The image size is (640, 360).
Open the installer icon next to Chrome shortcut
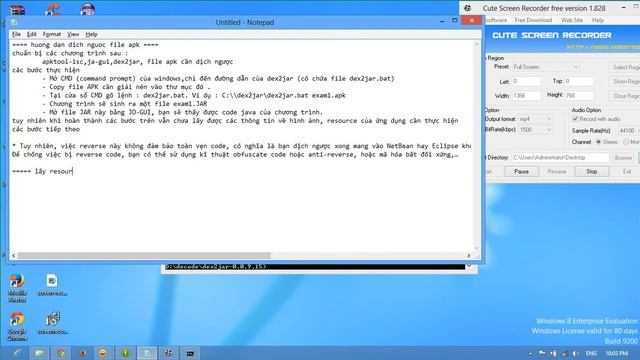[x=53, y=322]
